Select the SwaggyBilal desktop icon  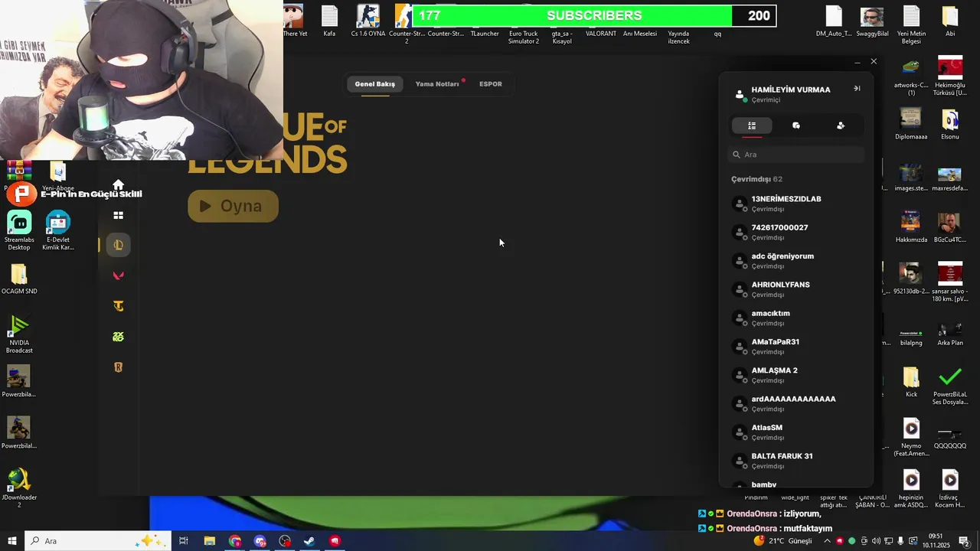[x=872, y=21]
